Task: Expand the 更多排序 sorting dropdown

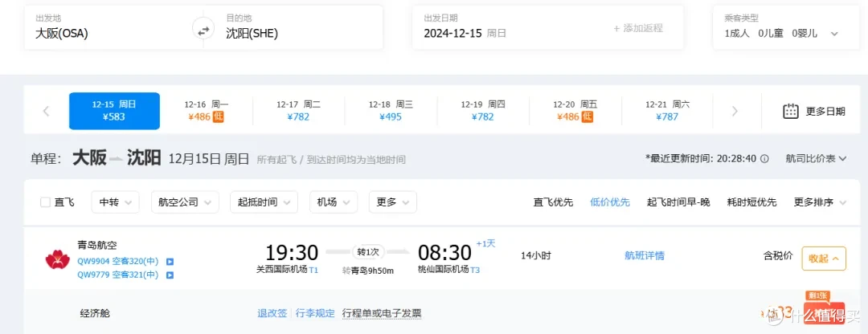Action: pyautogui.click(x=820, y=202)
